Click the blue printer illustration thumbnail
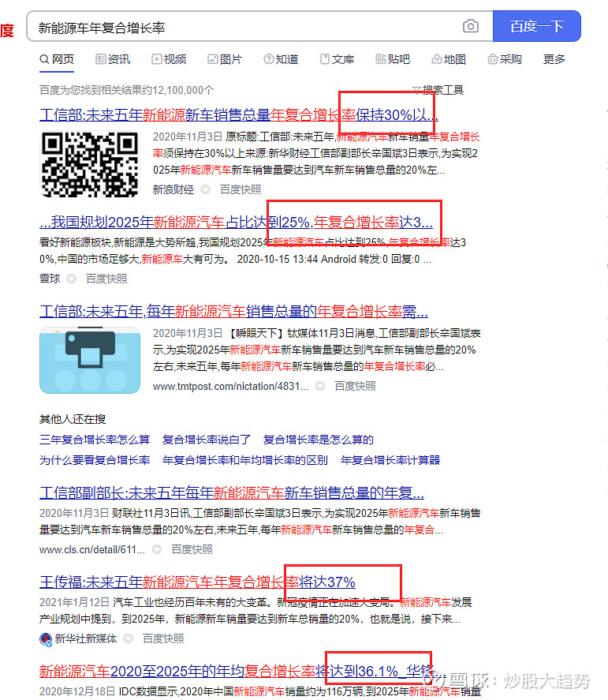 click(x=90, y=361)
